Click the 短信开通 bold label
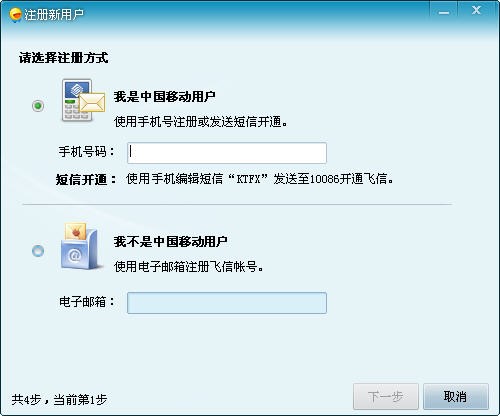The image size is (500, 416). pos(86,180)
